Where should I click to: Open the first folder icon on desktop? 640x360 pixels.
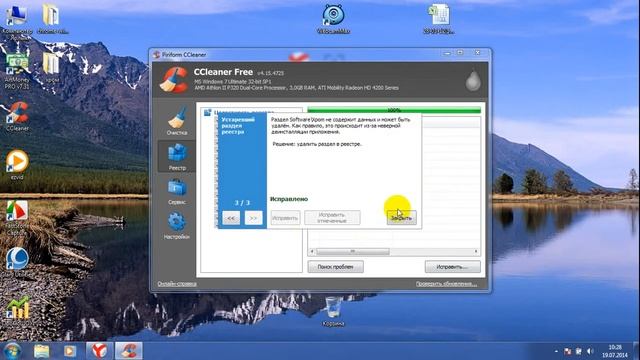pos(52,19)
